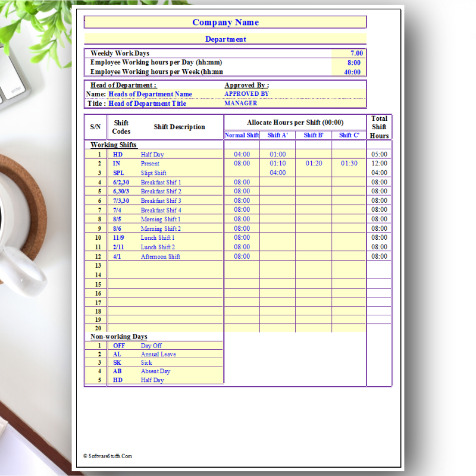Select the Normal Shift column header
The height and width of the screenshot is (476, 476).
tap(241, 135)
